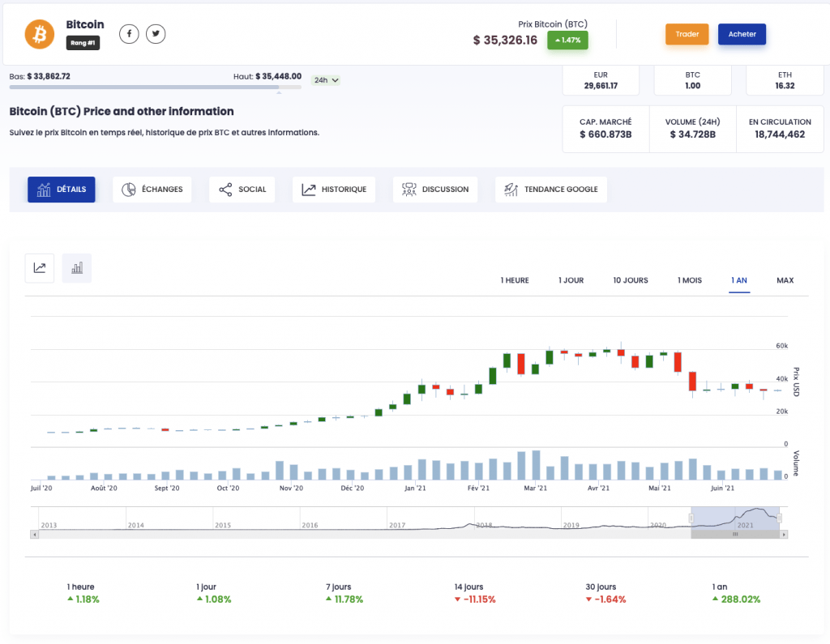Click the green 1.47% change badge
This screenshot has height=644, width=830.
click(567, 41)
